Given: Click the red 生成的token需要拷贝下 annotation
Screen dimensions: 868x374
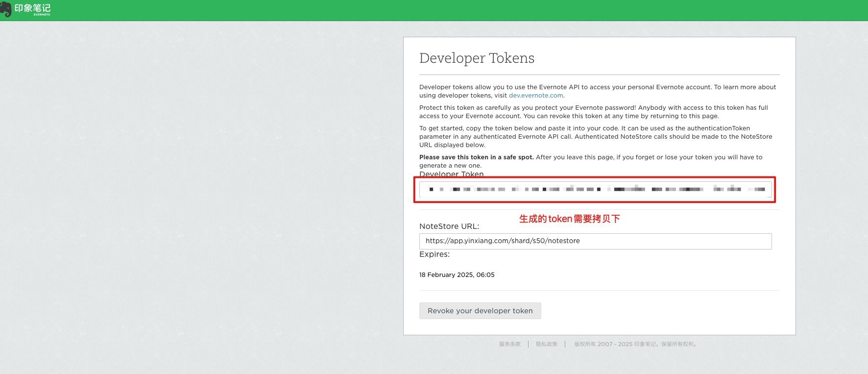Looking at the screenshot, I should (x=569, y=219).
